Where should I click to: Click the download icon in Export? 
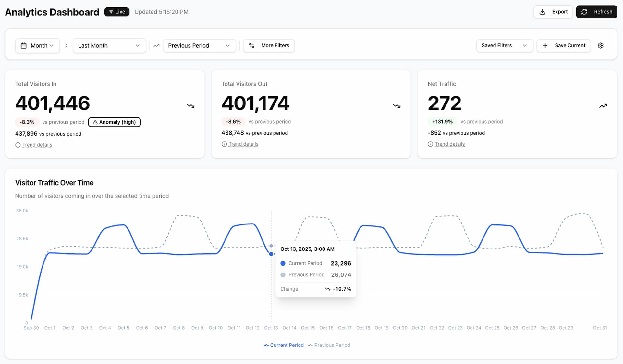pyautogui.click(x=542, y=12)
